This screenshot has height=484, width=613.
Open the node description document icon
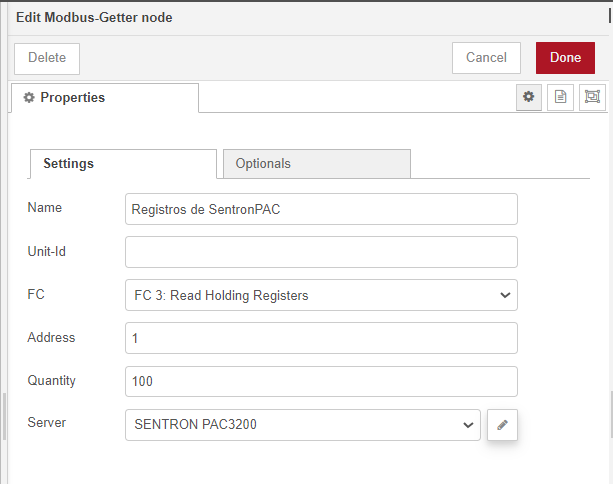[560, 97]
